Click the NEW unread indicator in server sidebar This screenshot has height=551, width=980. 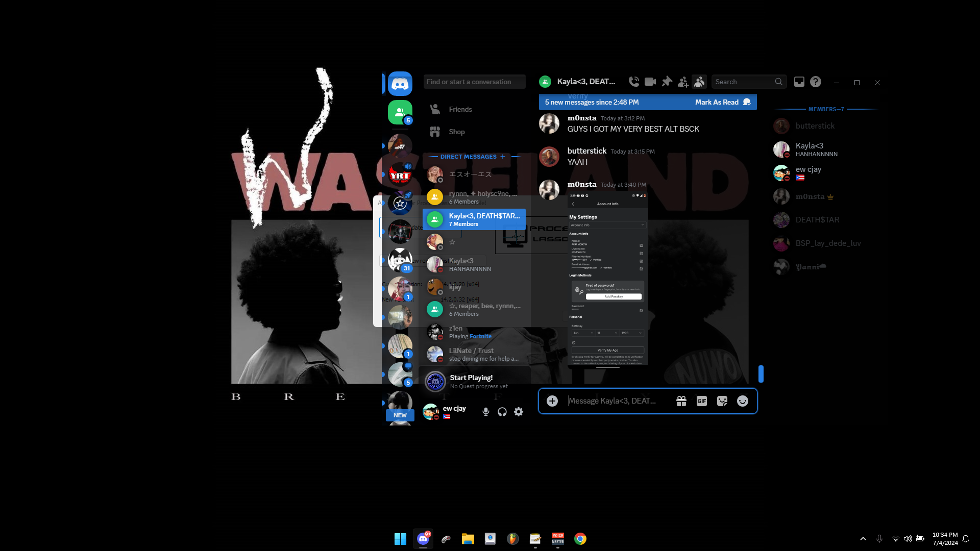pos(400,415)
